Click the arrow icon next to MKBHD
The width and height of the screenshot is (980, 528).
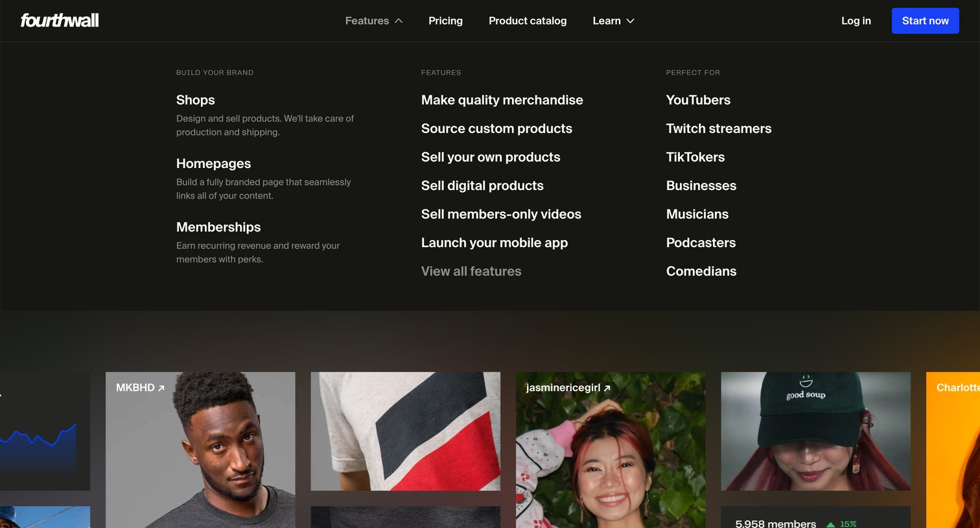tap(161, 388)
